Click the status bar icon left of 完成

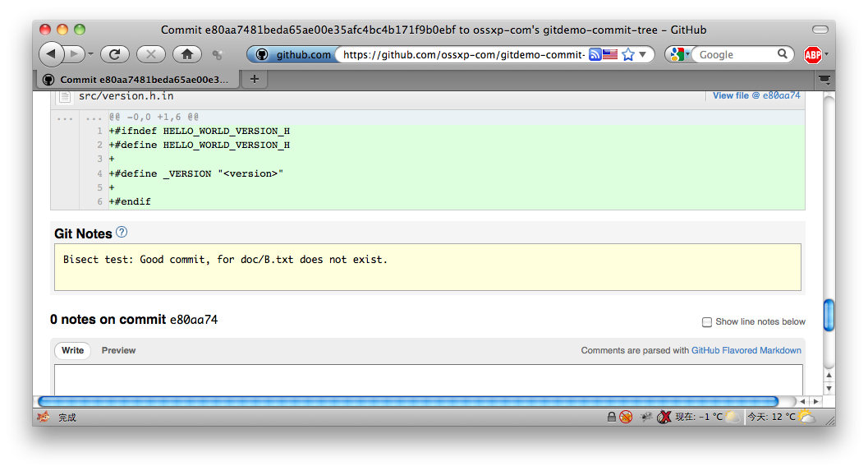coord(44,417)
